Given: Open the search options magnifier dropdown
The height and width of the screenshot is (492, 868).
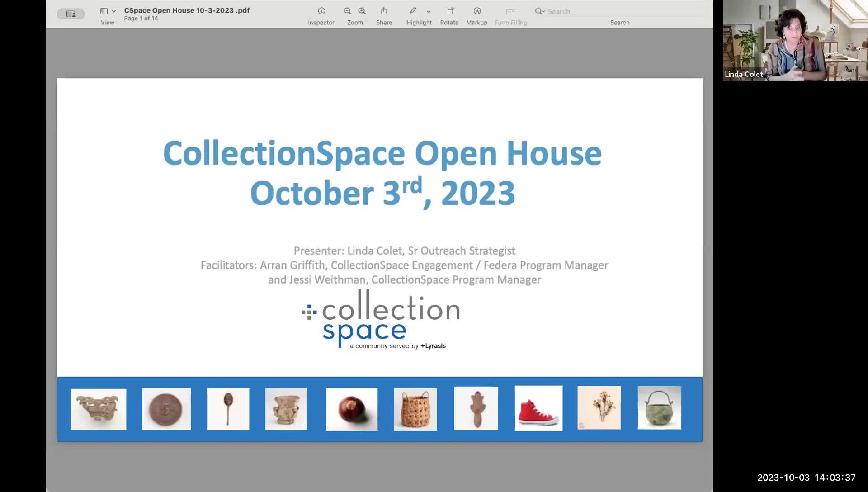Looking at the screenshot, I should coord(540,11).
